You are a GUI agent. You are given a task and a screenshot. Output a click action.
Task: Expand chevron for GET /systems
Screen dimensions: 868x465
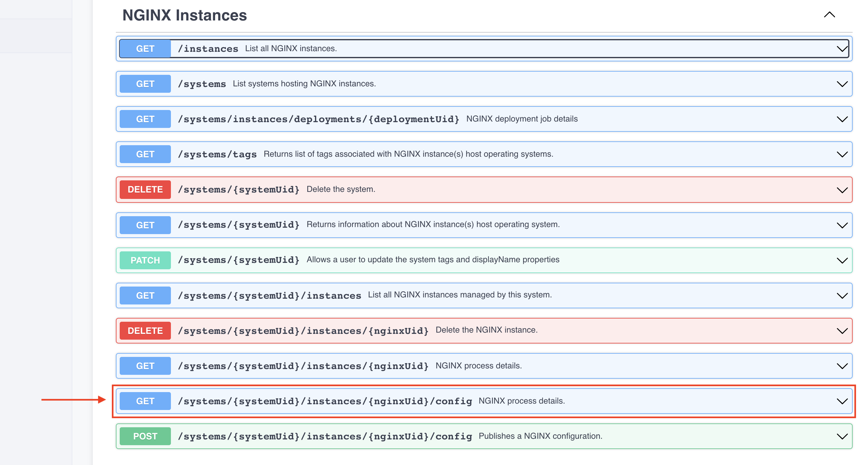pyautogui.click(x=842, y=84)
